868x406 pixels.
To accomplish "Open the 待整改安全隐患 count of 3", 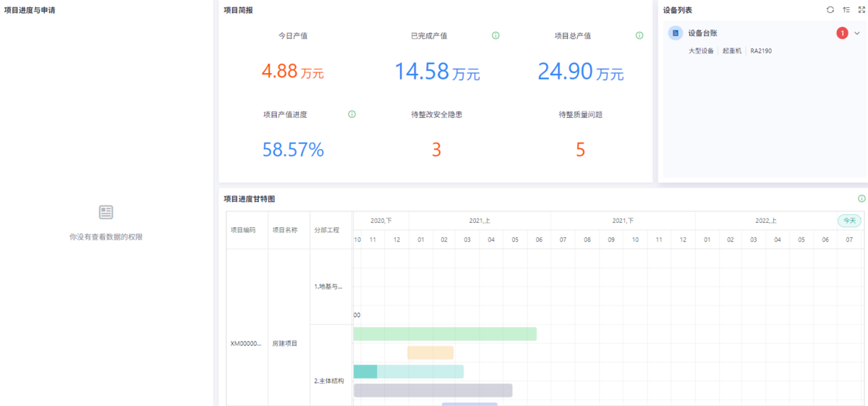I will point(436,150).
